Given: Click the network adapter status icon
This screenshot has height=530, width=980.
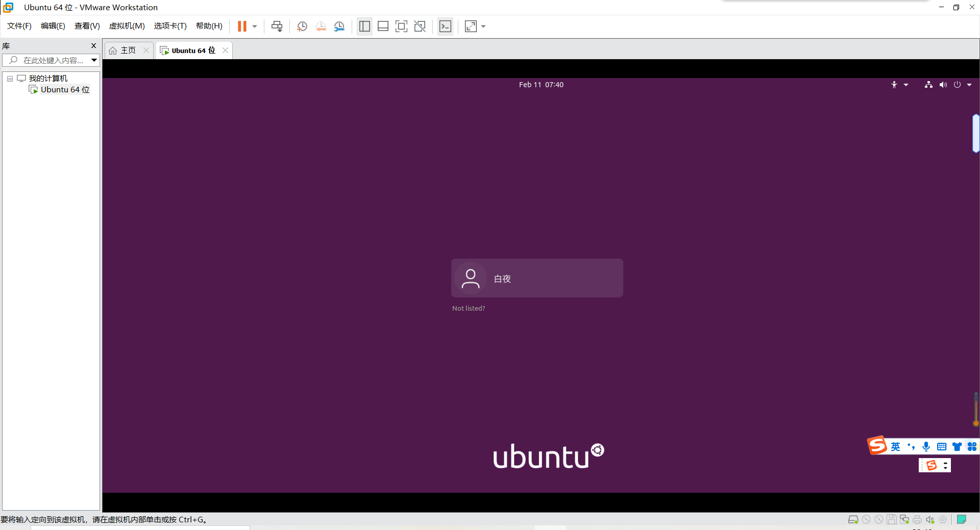Looking at the screenshot, I should pos(904,519).
